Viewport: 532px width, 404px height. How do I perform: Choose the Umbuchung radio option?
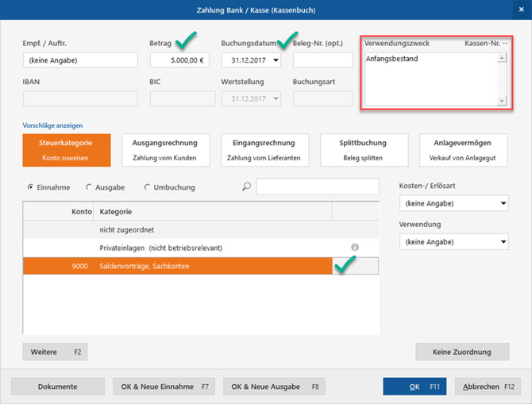[148, 187]
